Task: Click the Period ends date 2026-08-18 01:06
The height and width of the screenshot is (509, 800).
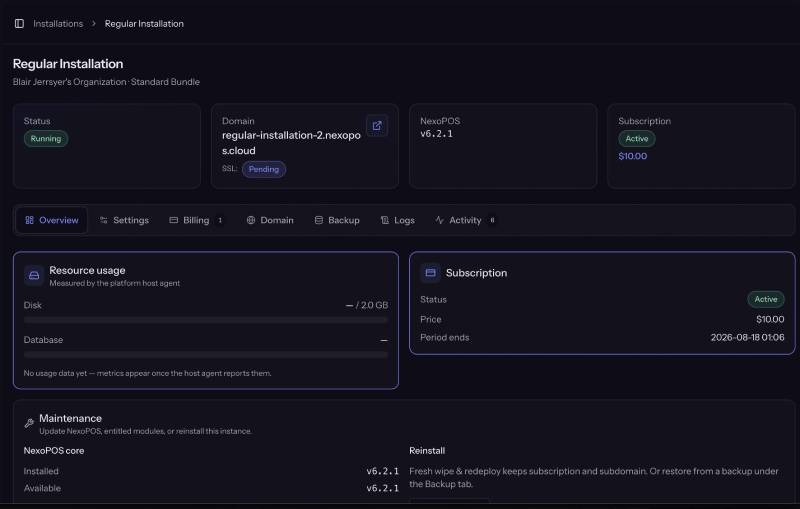Action: (x=747, y=337)
